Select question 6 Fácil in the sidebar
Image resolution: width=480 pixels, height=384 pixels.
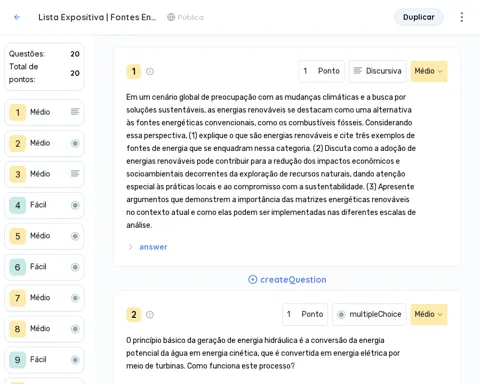coord(44,267)
